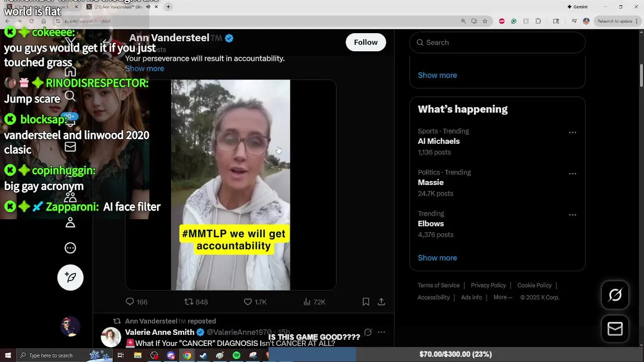Show more trends under Elbows
This screenshot has height=362, width=644.
pyautogui.click(x=437, y=257)
